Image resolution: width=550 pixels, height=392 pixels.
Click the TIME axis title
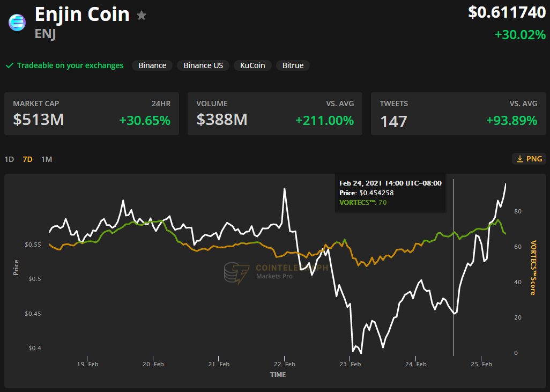coord(278,375)
